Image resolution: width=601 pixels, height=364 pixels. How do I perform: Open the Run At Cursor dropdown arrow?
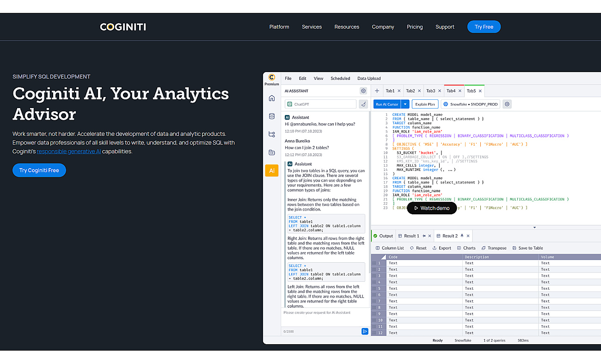click(x=405, y=104)
